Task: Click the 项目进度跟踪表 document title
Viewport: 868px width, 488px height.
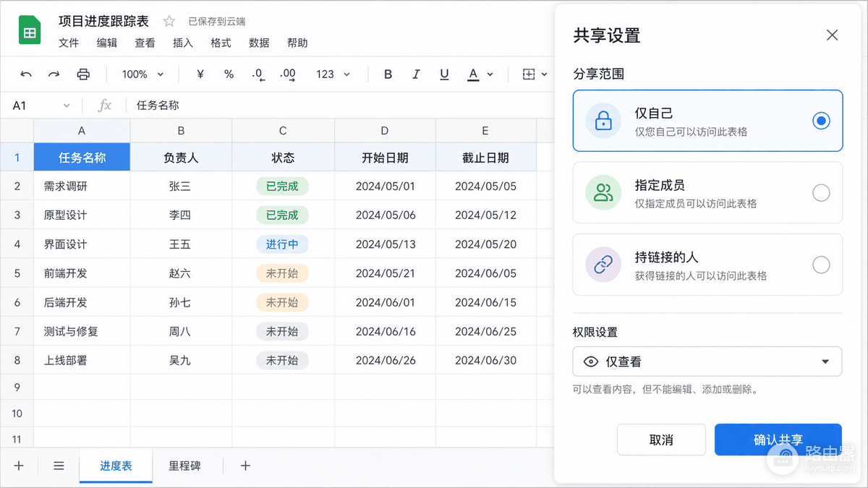Action: tap(103, 21)
